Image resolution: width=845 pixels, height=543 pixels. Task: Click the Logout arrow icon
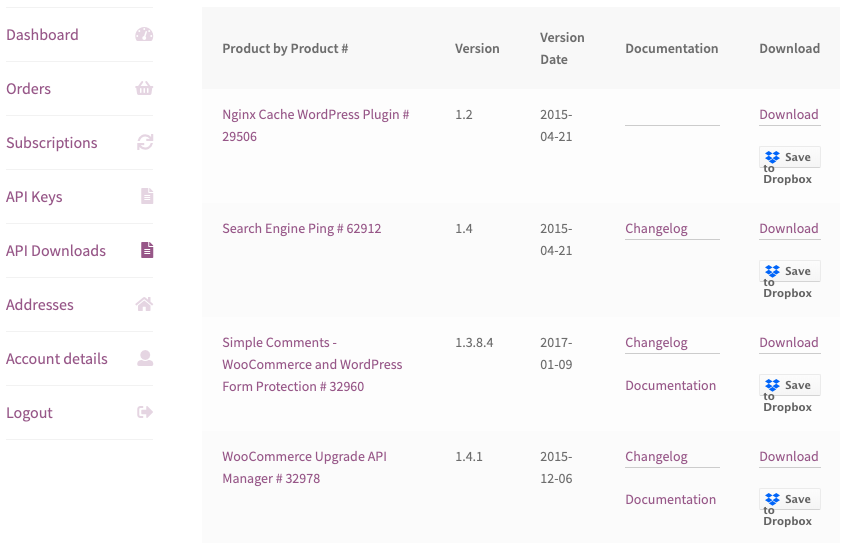pos(145,413)
